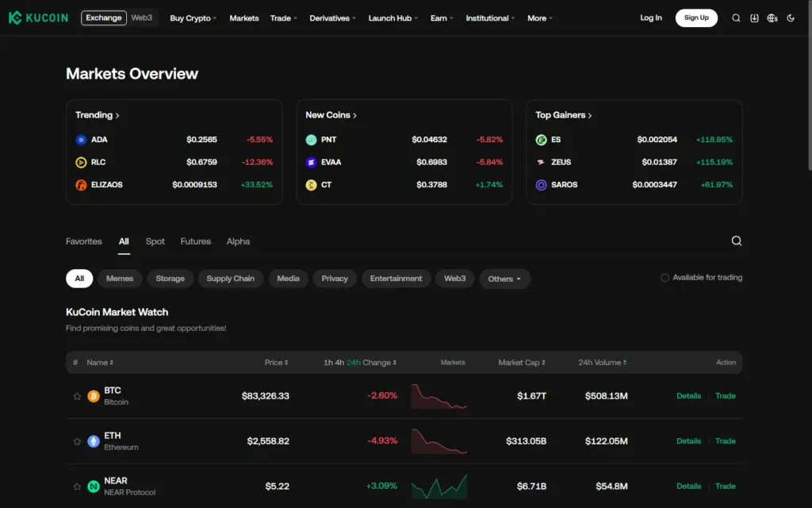Click the KuCoin logo
812x508 pixels.
tap(38, 17)
